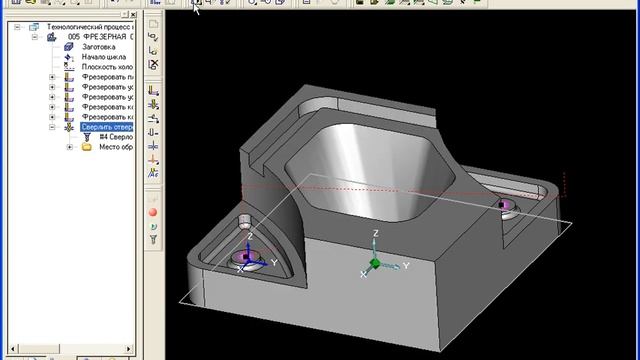The height and width of the screenshot is (360, 640).
Task: Collapse the 005 ФРЕЗЕРНАЯ operation node
Action: coord(35,37)
